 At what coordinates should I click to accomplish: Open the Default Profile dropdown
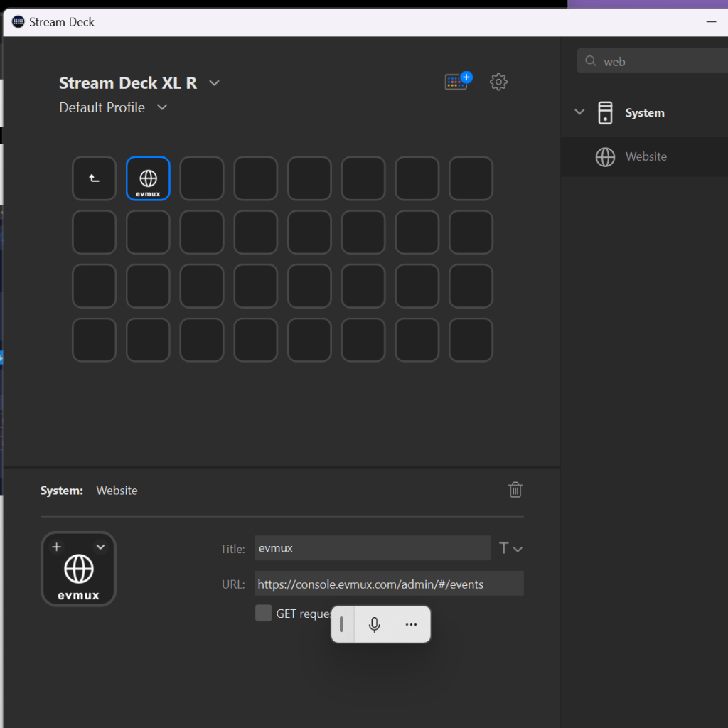pyautogui.click(x=162, y=107)
